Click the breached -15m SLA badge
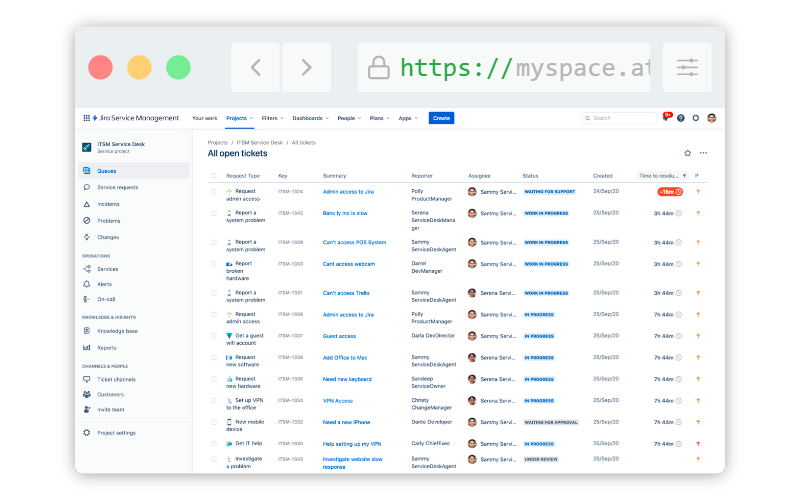This screenshot has width=800, height=500. pyautogui.click(x=670, y=192)
